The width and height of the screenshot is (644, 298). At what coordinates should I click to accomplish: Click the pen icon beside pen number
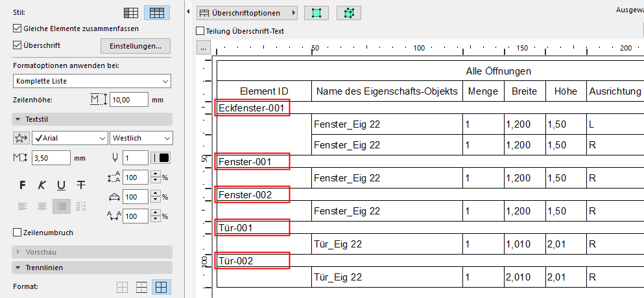click(115, 157)
